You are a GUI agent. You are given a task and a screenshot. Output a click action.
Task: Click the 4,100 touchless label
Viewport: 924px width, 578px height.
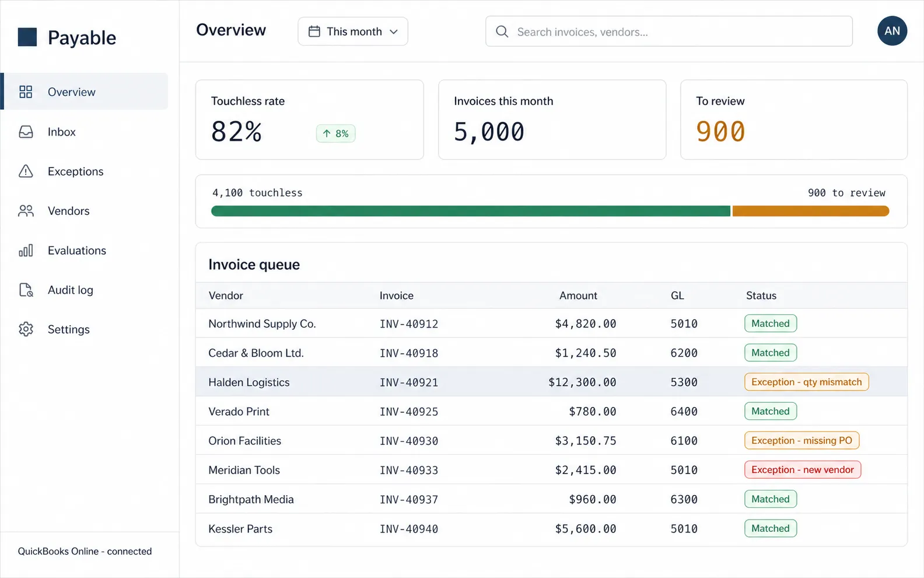coord(257,193)
